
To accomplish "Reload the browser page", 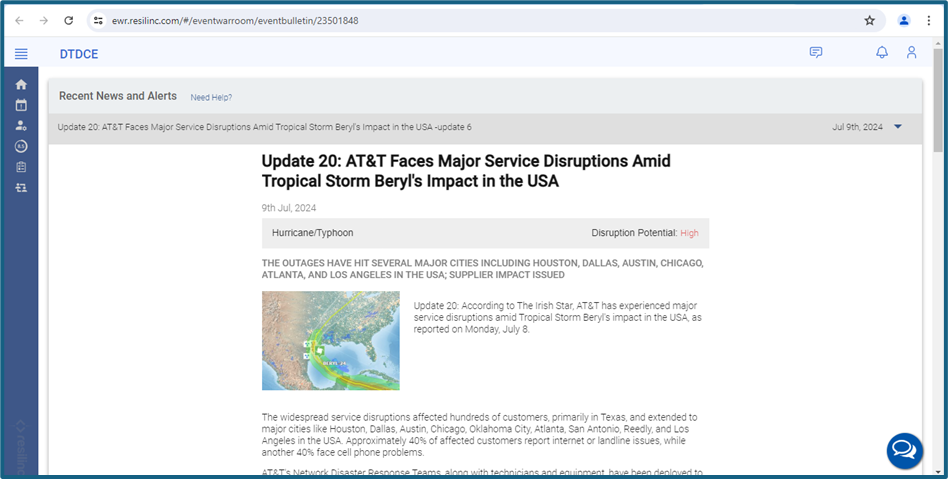I will (x=69, y=21).
